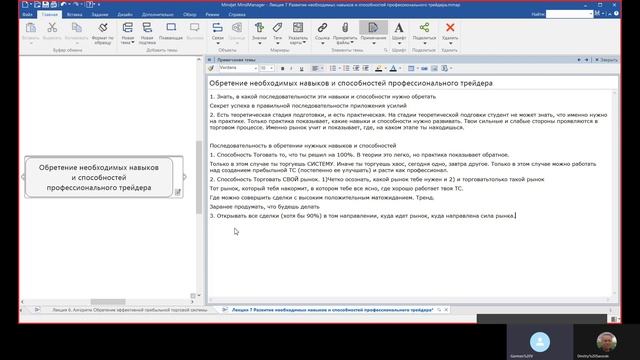
Task: Close the notes pane with Закрыть
Action: pyautogui.click(x=606, y=60)
